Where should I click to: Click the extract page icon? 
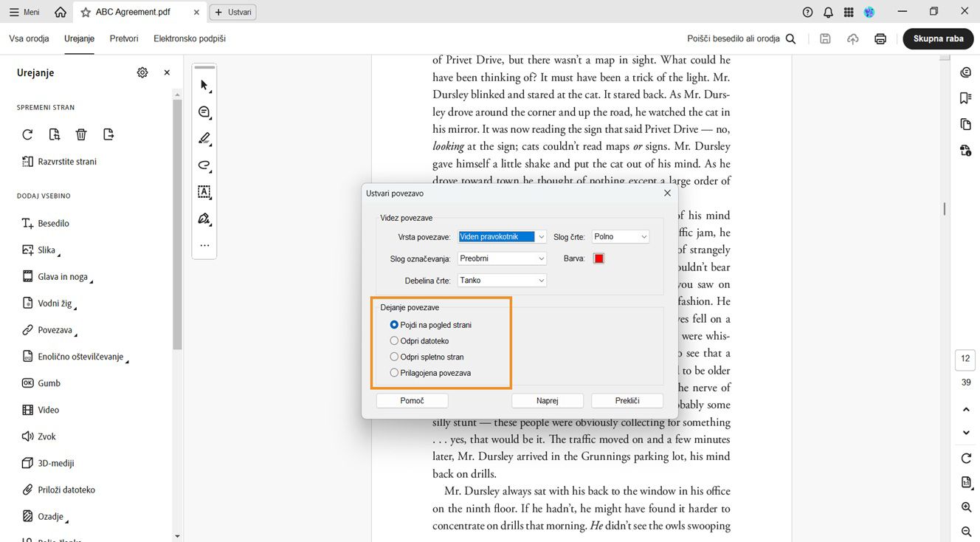pos(108,134)
